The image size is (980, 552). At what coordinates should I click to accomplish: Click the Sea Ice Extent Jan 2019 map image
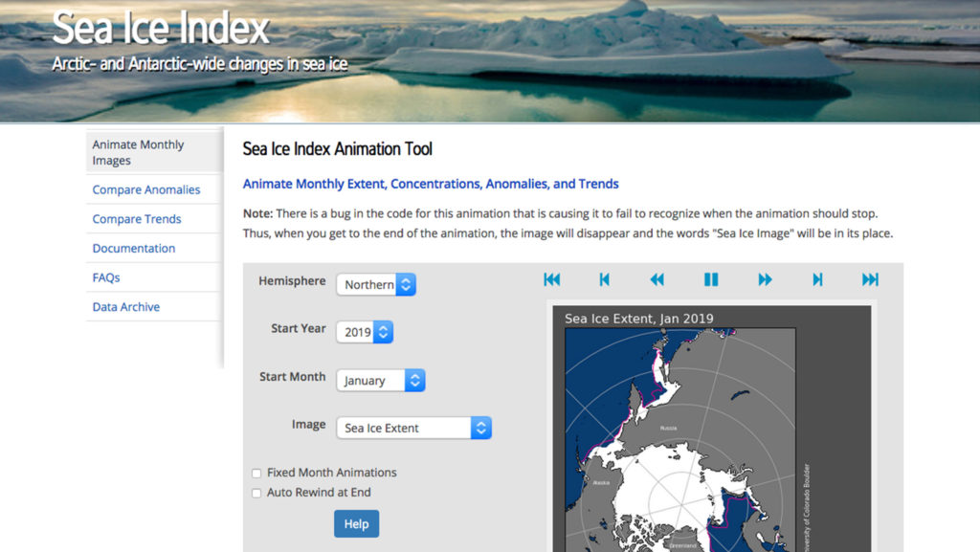pos(712,429)
